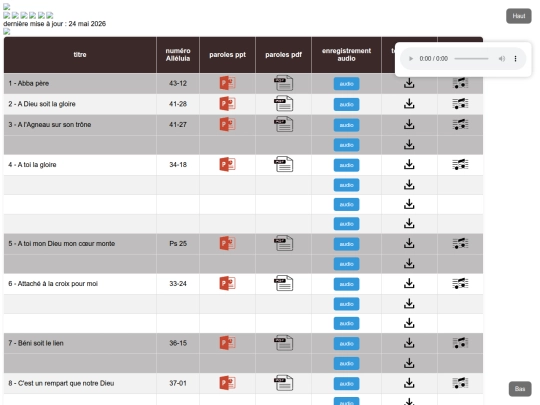Mute the audio player volume
The image size is (540, 405).
pos(502,59)
